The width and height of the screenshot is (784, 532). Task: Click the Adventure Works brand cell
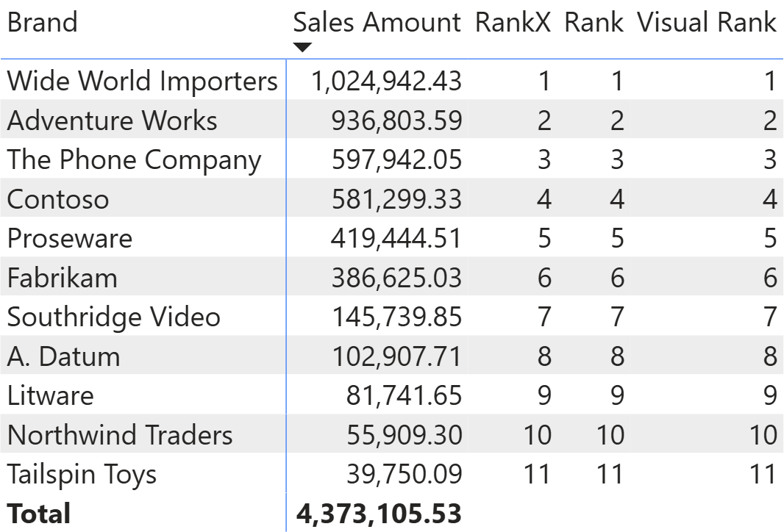tap(112, 121)
